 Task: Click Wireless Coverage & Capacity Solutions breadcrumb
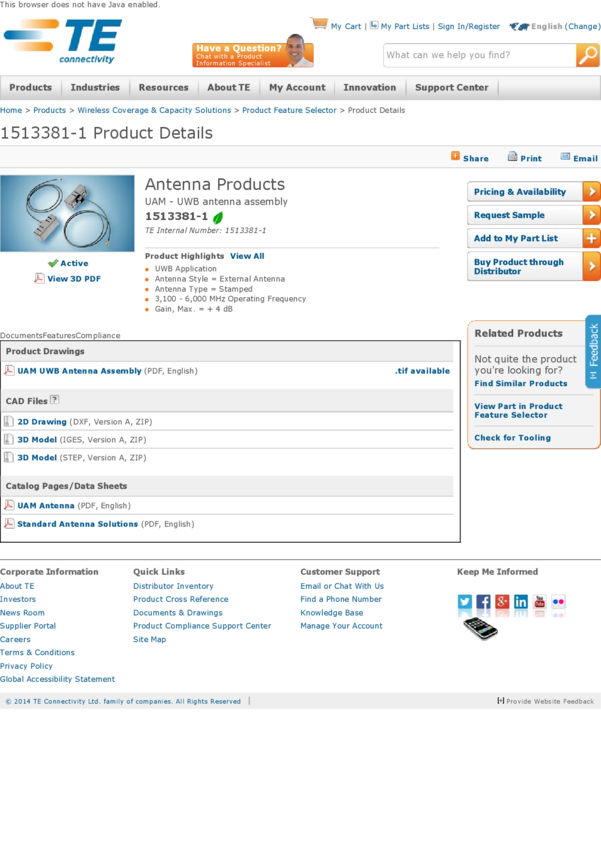coord(154,110)
